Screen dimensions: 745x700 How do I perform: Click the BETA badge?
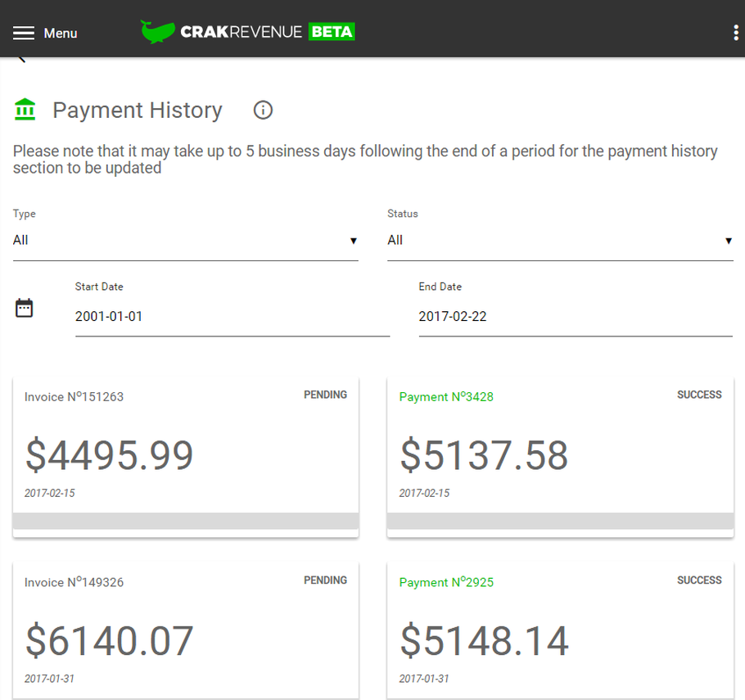tap(332, 32)
